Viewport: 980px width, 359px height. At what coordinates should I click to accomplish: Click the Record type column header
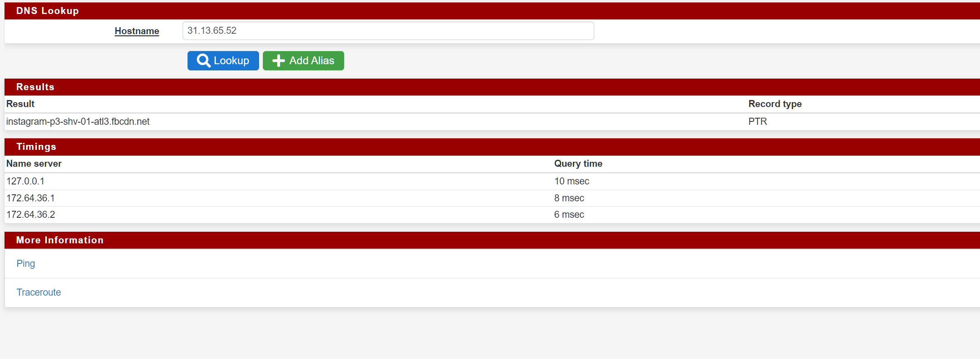click(x=775, y=104)
